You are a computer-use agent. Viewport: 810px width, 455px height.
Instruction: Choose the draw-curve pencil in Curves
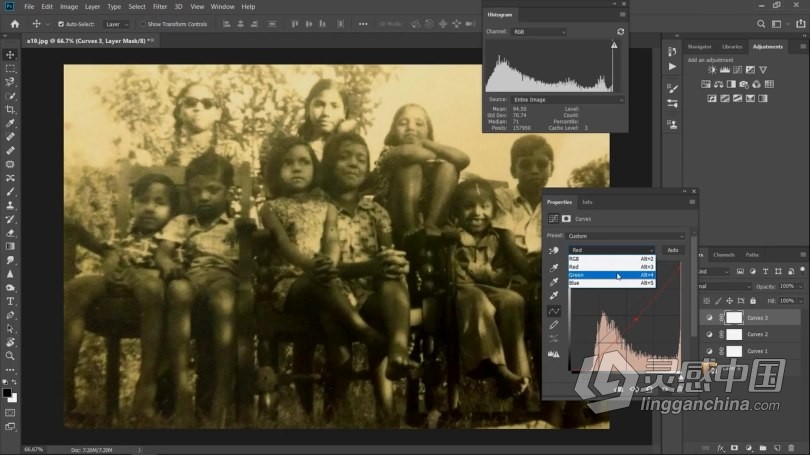pos(554,325)
